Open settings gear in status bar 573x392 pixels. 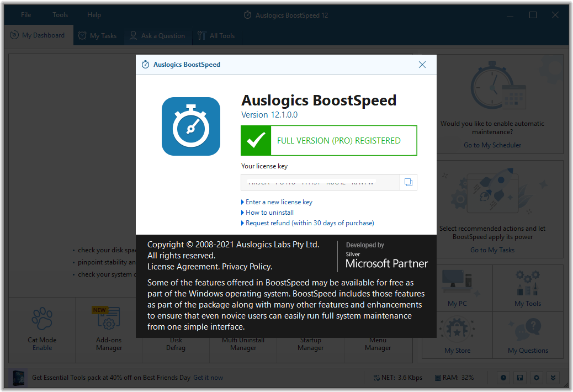coord(536,378)
